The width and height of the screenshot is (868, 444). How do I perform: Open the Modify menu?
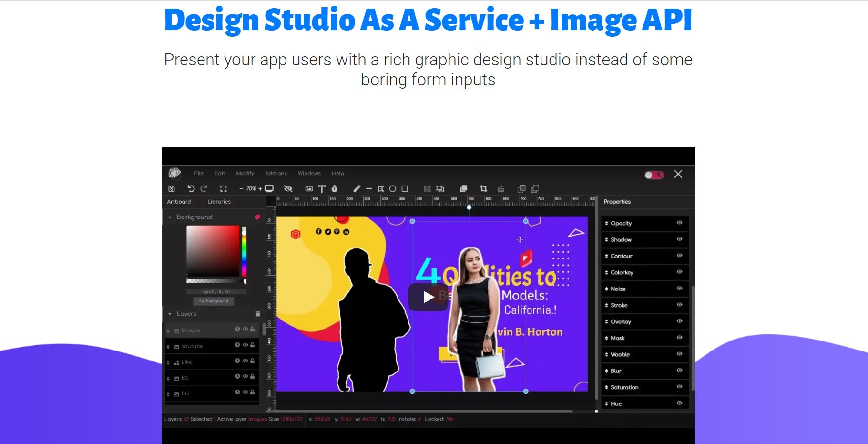(245, 173)
